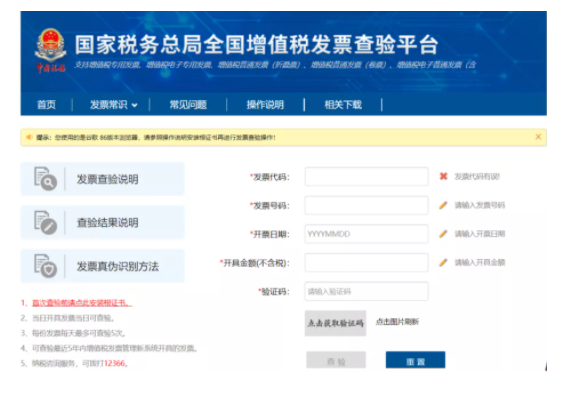Open the 首页 menu item
Viewport: 563px width, 410px height.
tap(46, 104)
